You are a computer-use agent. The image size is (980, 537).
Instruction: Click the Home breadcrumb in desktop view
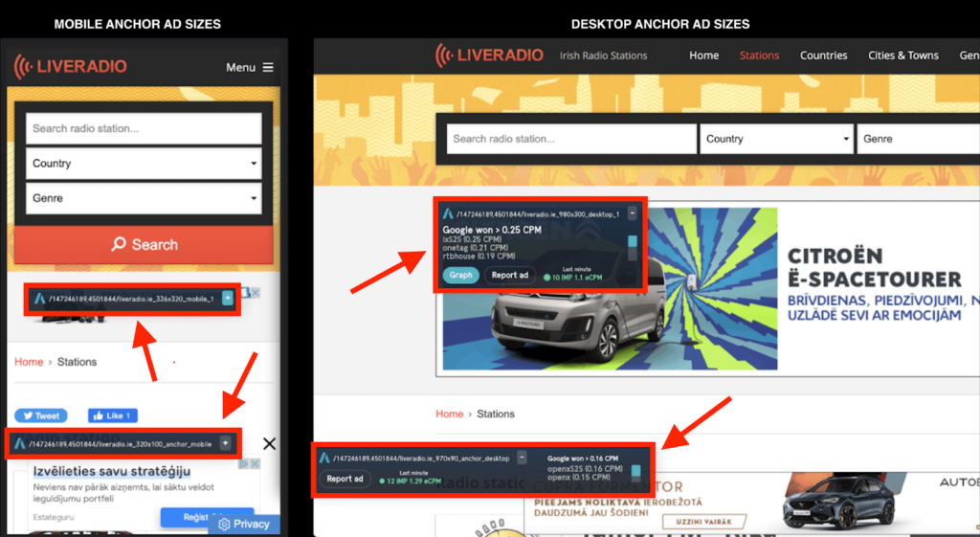click(x=450, y=414)
